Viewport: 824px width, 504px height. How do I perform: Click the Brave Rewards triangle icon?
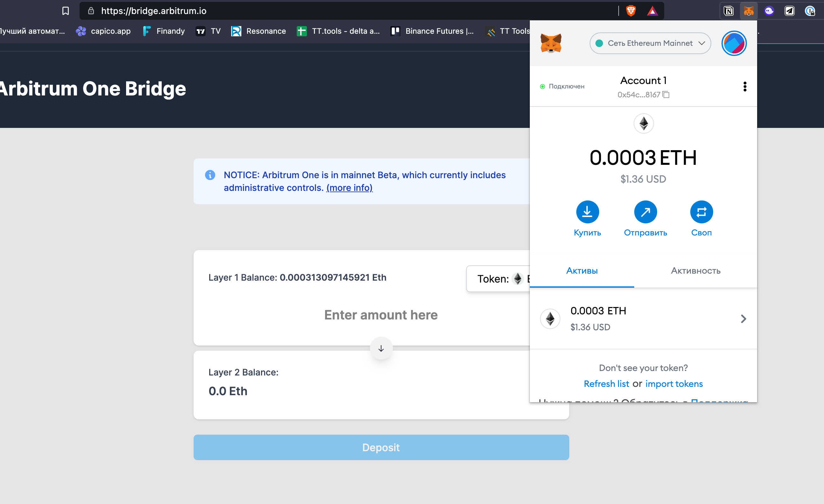coord(652,11)
